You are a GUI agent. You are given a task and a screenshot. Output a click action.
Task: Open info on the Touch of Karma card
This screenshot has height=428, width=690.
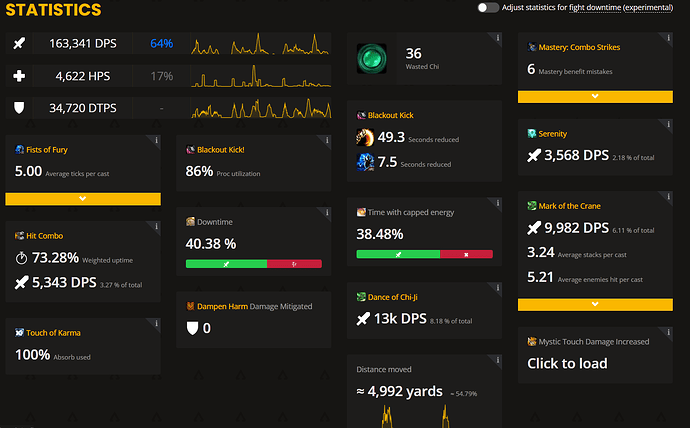[x=156, y=323]
